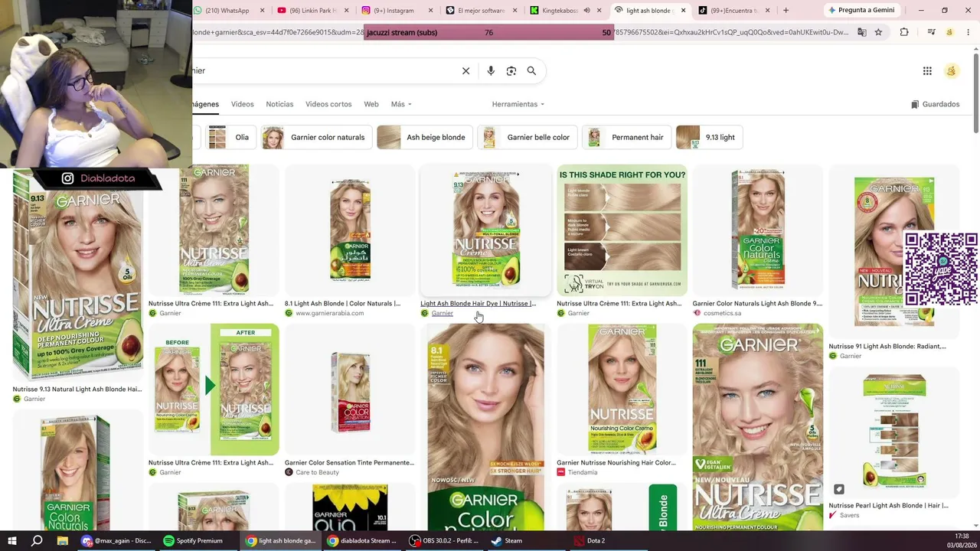Image resolution: width=980 pixels, height=551 pixels.
Task: Open the Google account avatar
Action: tap(952, 71)
